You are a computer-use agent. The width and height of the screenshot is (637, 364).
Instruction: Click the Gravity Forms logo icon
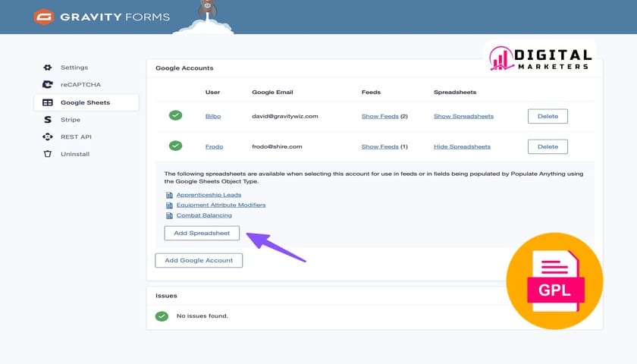coord(45,17)
